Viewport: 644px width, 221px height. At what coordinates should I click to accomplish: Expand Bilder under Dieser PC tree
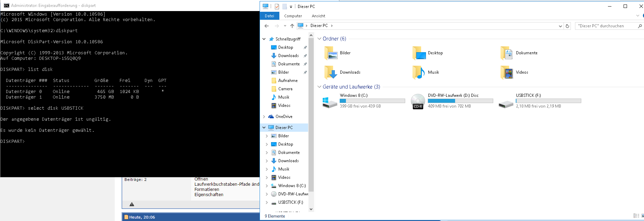coord(267,136)
